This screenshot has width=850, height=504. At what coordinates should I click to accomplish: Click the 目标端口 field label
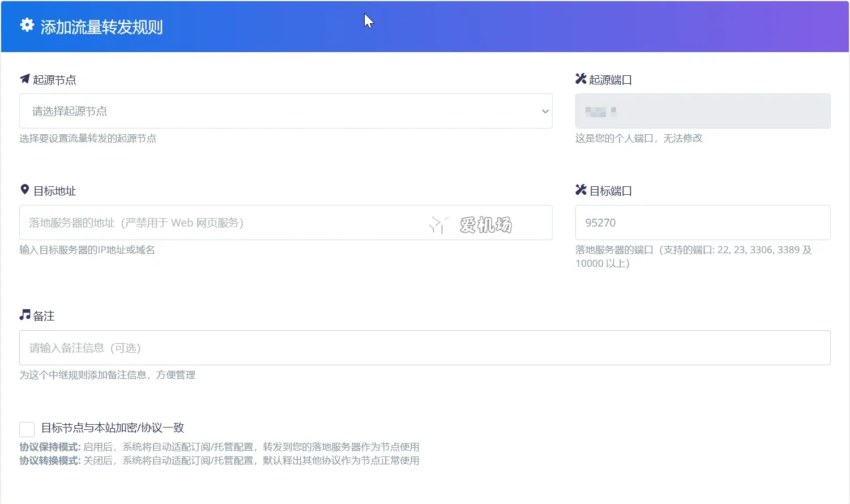pos(610,191)
